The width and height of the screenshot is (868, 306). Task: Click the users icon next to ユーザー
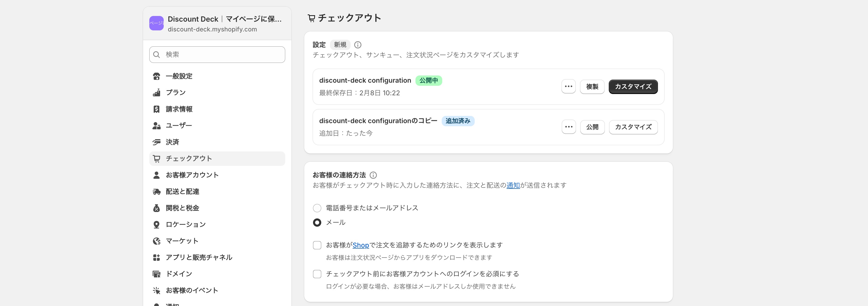pos(156,126)
